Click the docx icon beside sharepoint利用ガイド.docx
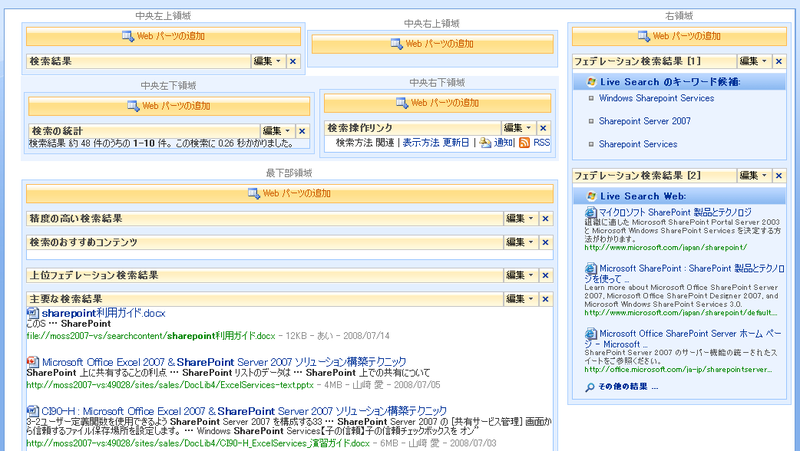Viewport: 800px width, 451px height. pos(33,313)
